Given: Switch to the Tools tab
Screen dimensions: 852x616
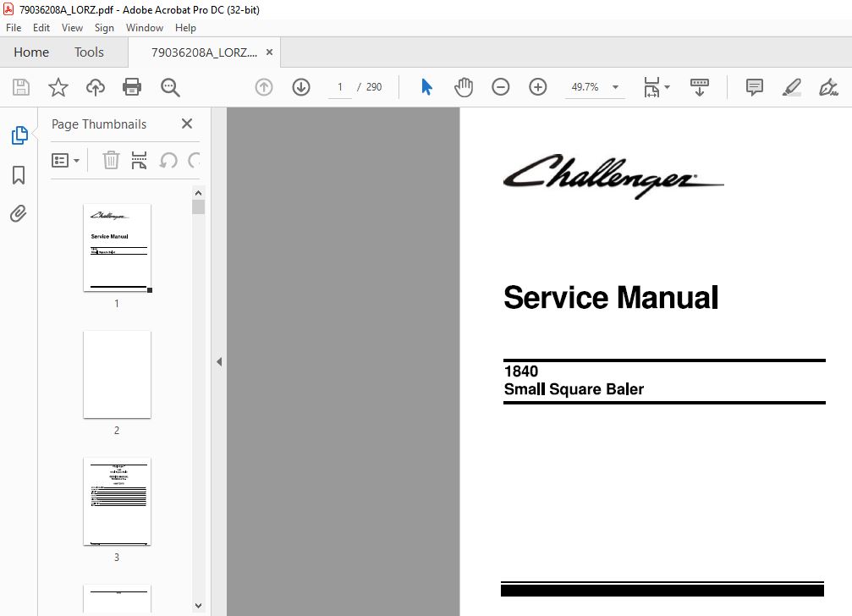Looking at the screenshot, I should pyautogui.click(x=89, y=52).
